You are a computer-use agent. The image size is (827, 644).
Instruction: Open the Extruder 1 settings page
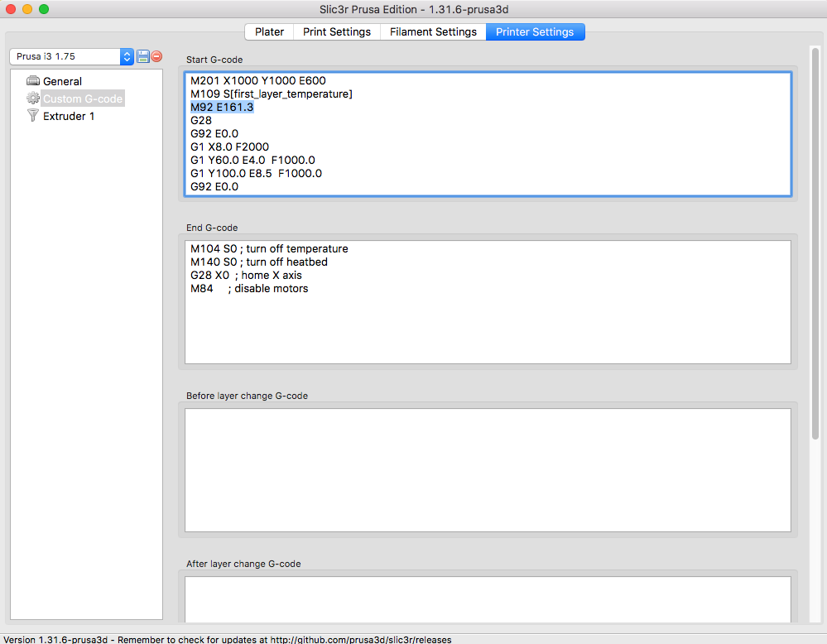[x=69, y=116]
